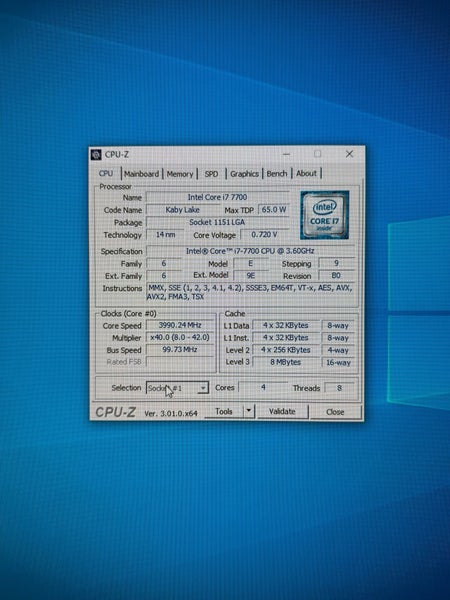Open the Bench tab
Image resolution: width=450 pixels, height=600 pixels.
pyautogui.click(x=277, y=174)
